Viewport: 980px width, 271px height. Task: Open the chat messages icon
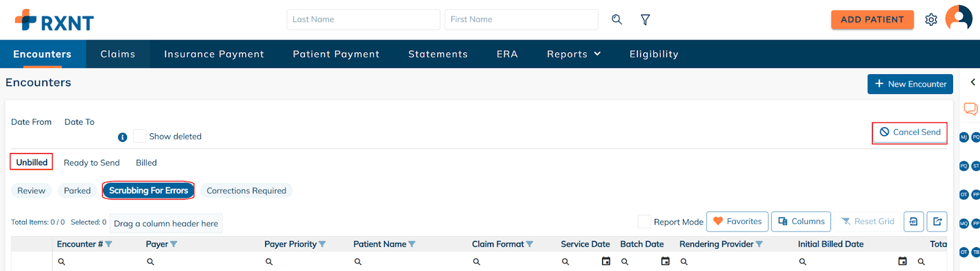click(970, 109)
